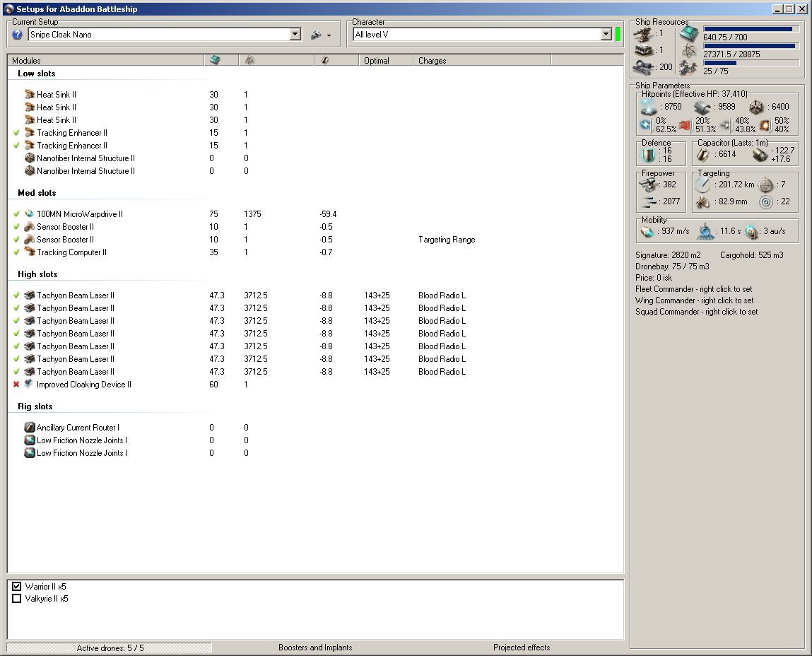Expand the small arrow beside the ship icon
This screenshot has width=812, height=656.
point(329,36)
